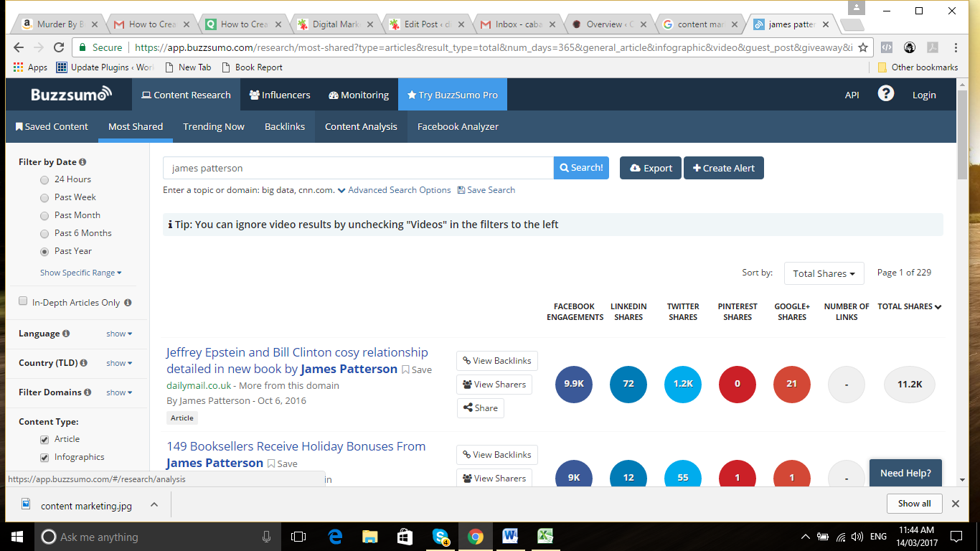Open Excel from taskbar
Screen dimensions: 980x551
click(546, 537)
